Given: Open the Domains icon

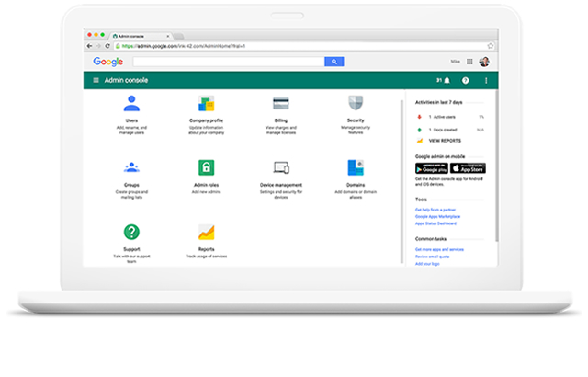Looking at the screenshot, I should coord(356,167).
